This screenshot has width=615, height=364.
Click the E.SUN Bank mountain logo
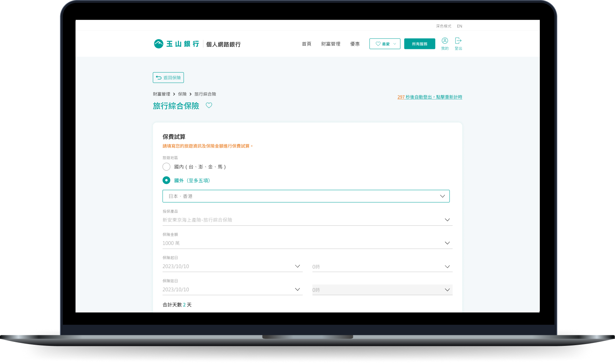pos(159,44)
